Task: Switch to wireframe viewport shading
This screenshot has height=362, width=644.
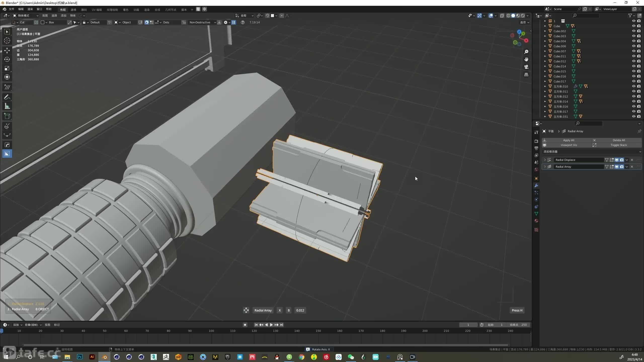Action: click(508, 16)
